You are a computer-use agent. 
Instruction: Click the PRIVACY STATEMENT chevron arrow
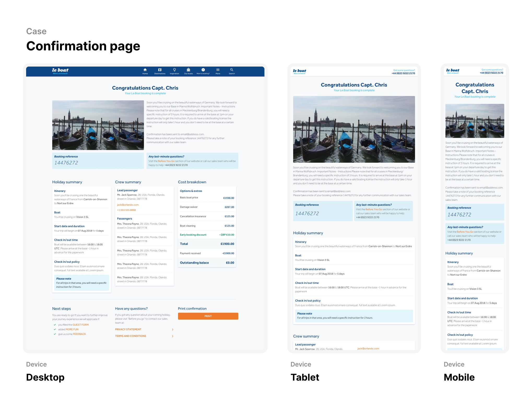(x=173, y=330)
